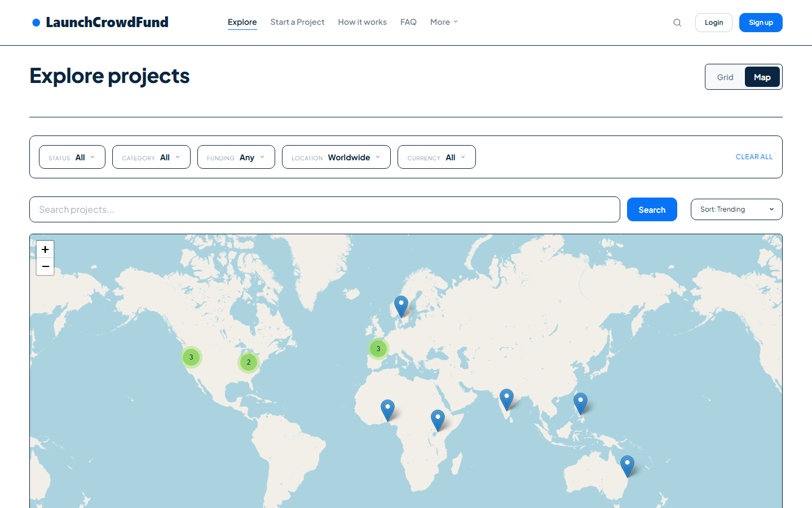Go to the Explore nav tab
Viewport: 812px width, 508px height.
coord(242,22)
